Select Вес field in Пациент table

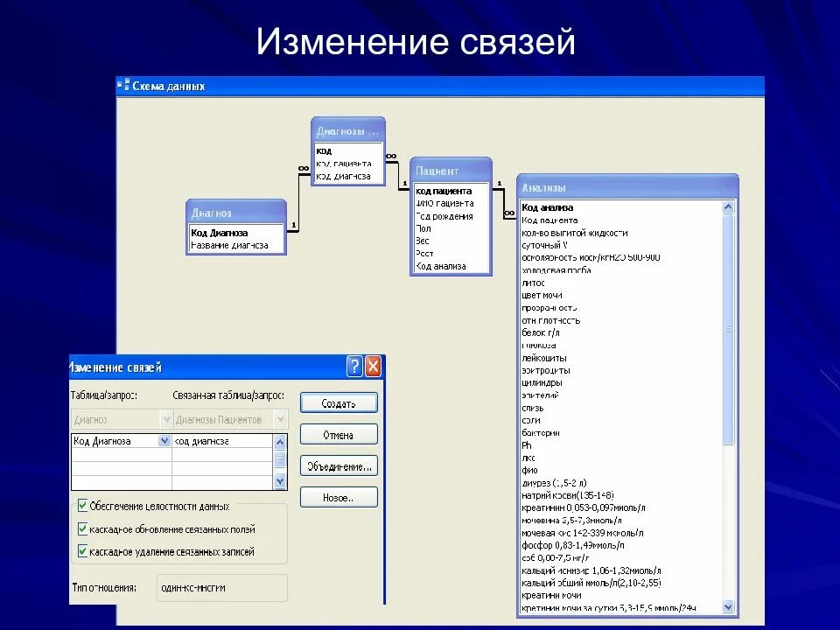point(422,241)
